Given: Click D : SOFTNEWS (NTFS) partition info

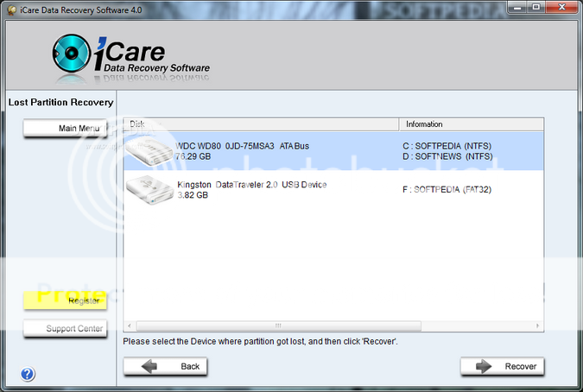Looking at the screenshot, I should [x=447, y=156].
